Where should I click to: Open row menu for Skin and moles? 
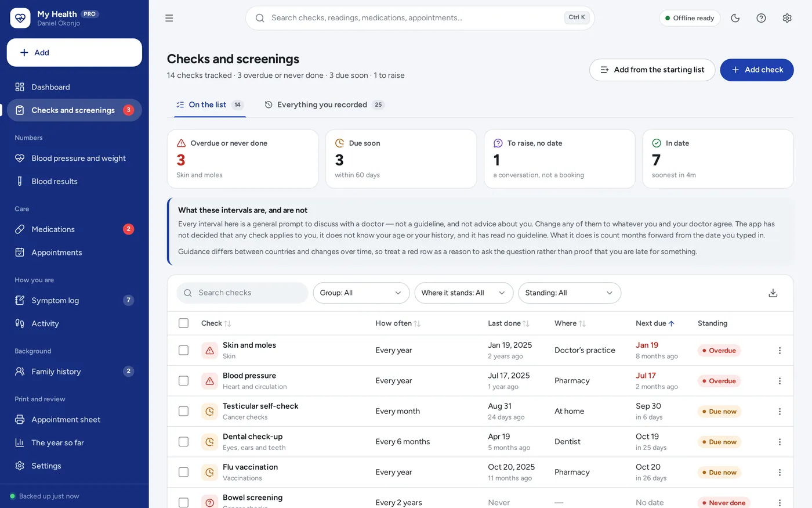[780, 351]
